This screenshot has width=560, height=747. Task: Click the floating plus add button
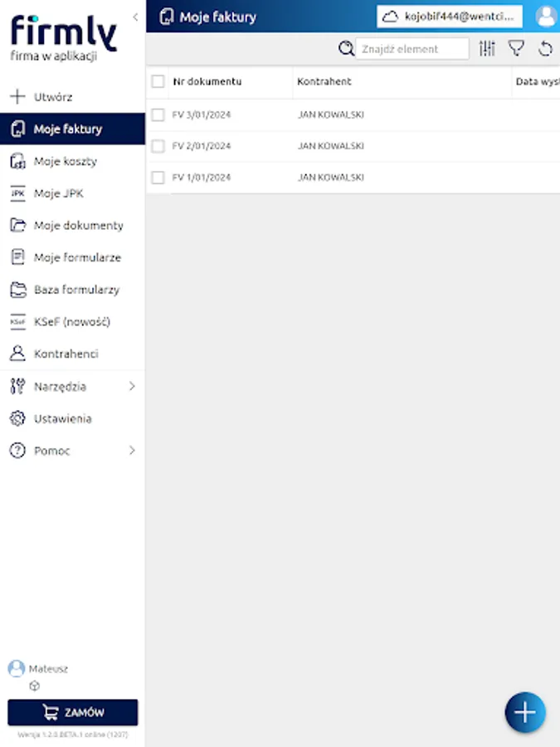[x=525, y=712]
